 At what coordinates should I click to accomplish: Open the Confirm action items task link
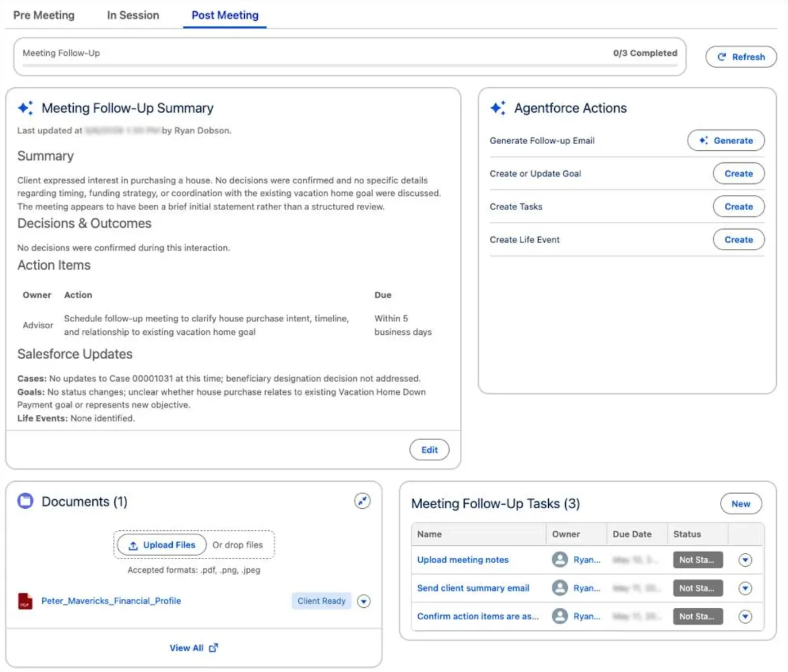point(478,616)
